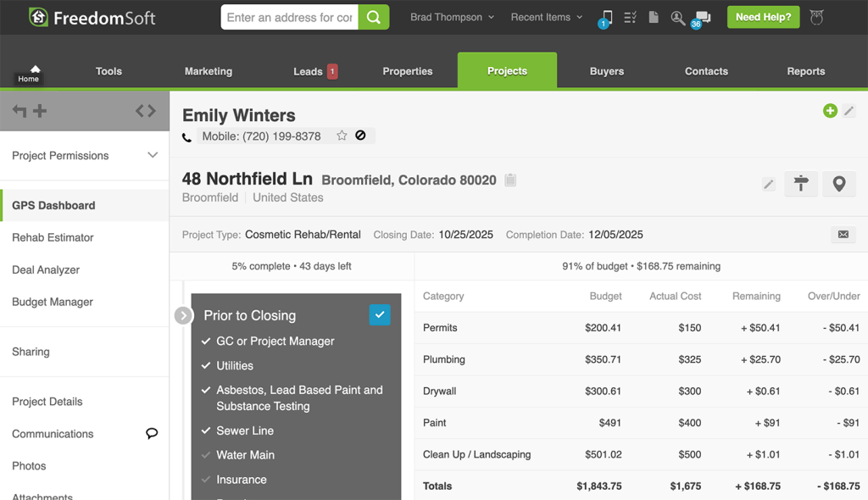
Task: Open the Brad Thompson user dropdown
Action: [x=452, y=17]
